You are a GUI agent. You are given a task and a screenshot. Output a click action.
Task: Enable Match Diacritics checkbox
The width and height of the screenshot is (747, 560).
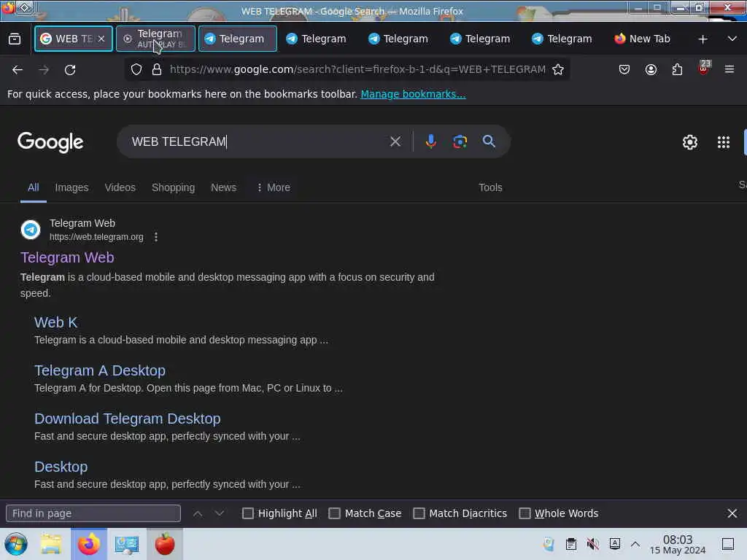pyautogui.click(x=419, y=513)
